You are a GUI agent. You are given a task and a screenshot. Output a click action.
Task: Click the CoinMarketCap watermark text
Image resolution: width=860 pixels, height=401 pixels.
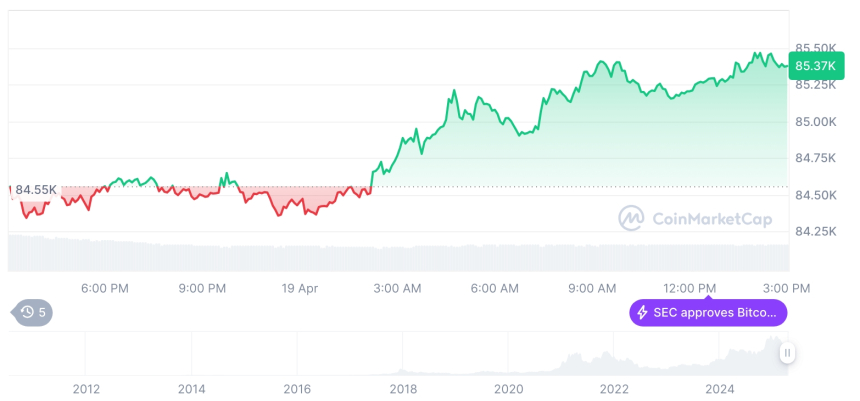713,217
